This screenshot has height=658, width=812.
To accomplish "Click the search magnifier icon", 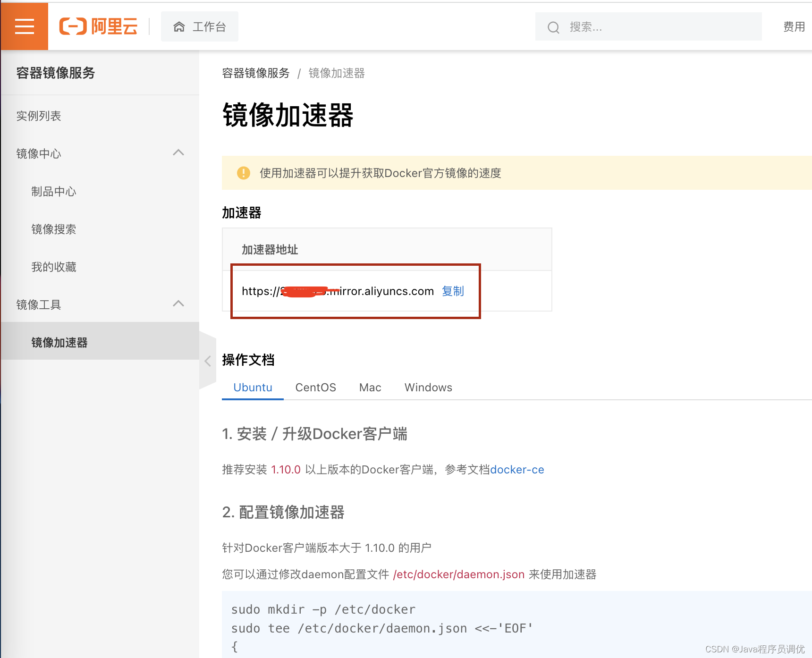I will pos(553,27).
